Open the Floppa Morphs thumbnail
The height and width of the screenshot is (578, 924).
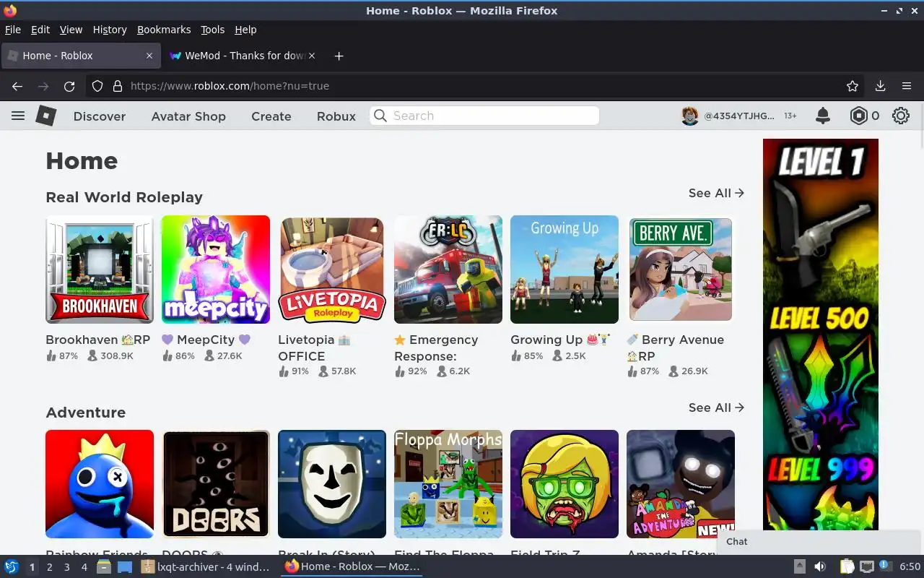tap(448, 484)
